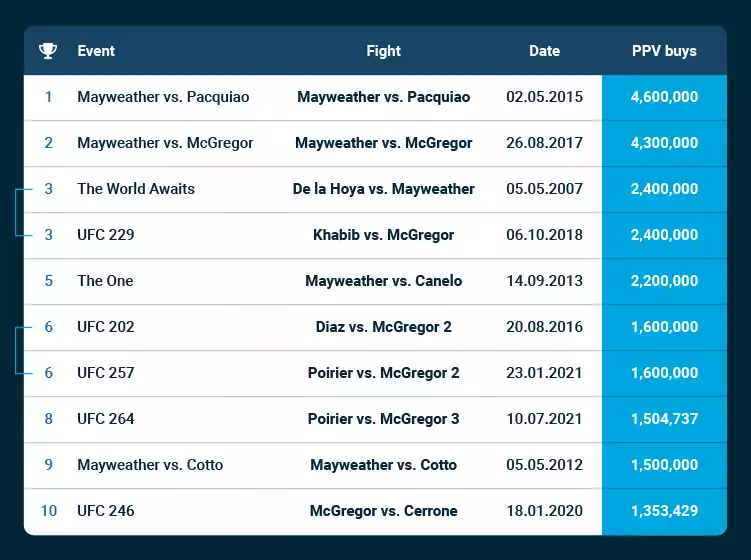Viewport: 751px width, 560px height.
Task: Click the 4,600,000 PPV buys value
Action: pyautogui.click(x=664, y=97)
